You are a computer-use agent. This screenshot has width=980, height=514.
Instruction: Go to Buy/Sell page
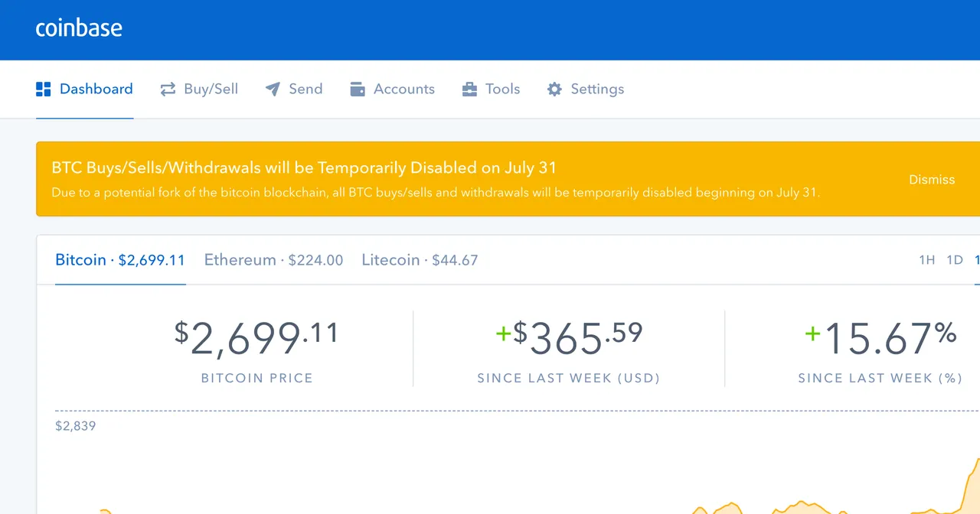coord(199,89)
